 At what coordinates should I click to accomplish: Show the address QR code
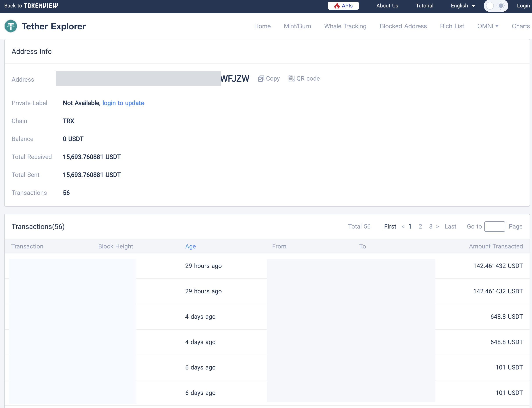tap(304, 78)
